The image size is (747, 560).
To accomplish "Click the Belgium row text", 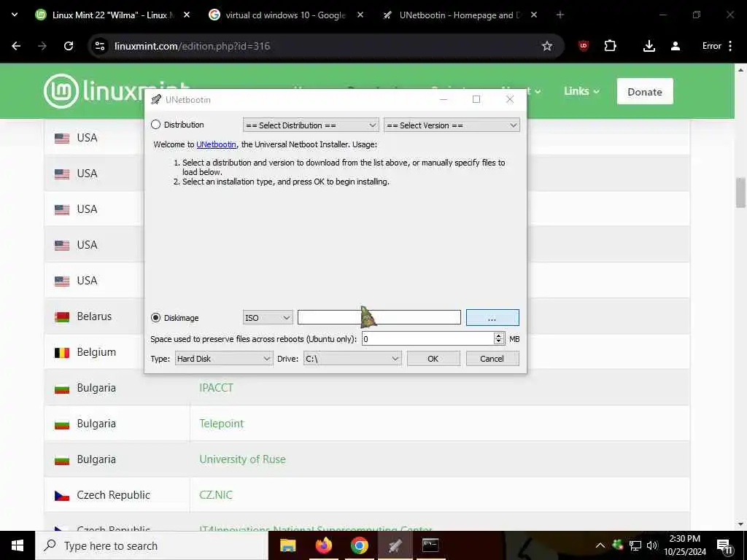I will point(96,352).
